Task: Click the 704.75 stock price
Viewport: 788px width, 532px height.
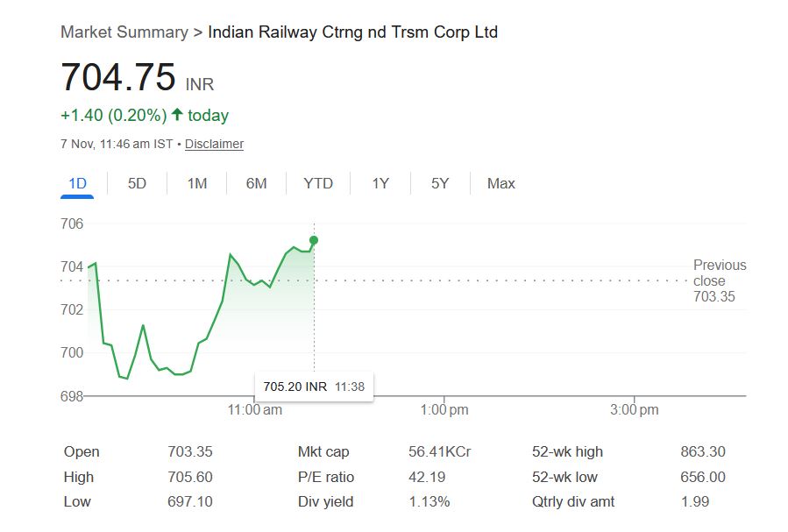Action: point(118,78)
